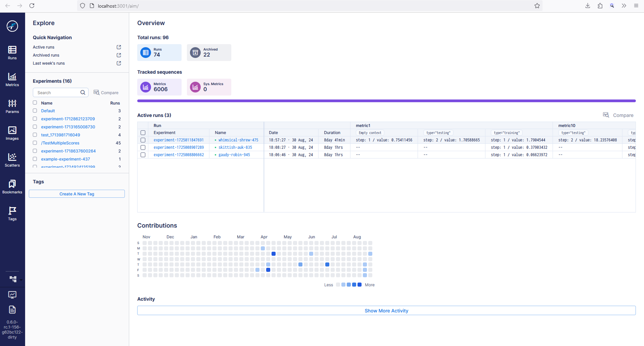Click Create A New Tag button
The height and width of the screenshot is (346, 644).
tap(77, 194)
